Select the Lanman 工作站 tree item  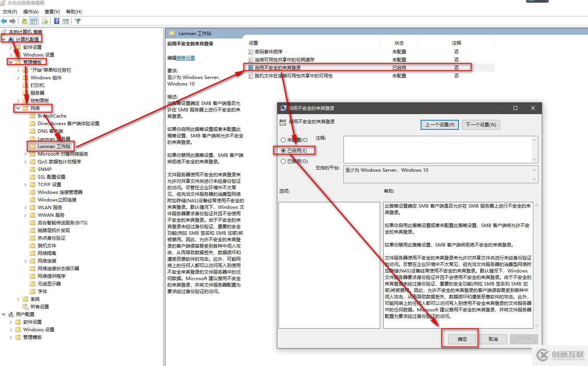pyautogui.click(x=54, y=146)
